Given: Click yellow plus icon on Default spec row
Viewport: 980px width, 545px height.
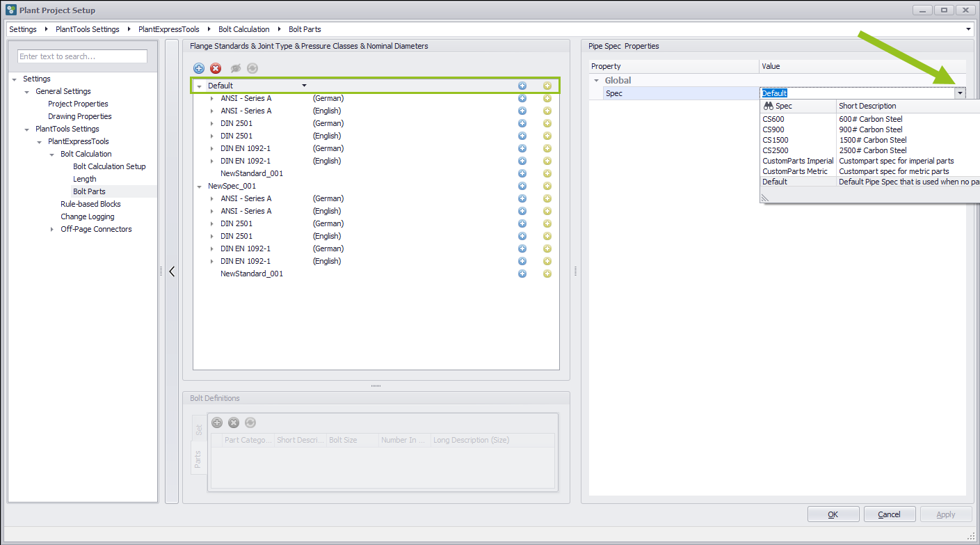Looking at the screenshot, I should (547, 86).
